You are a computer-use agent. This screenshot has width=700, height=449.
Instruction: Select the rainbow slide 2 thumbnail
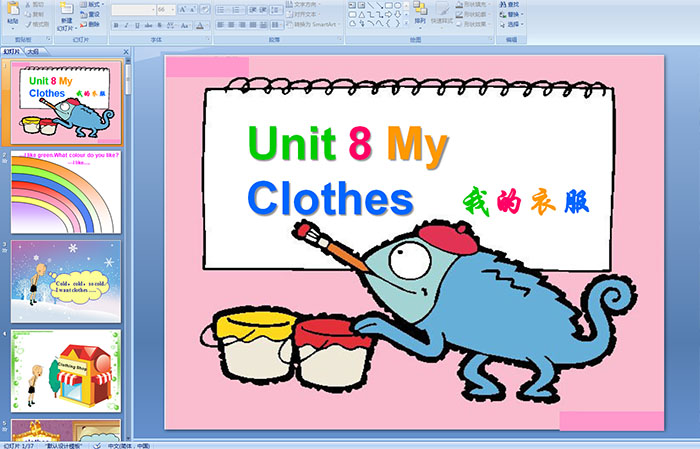click(x=66, y=192)
